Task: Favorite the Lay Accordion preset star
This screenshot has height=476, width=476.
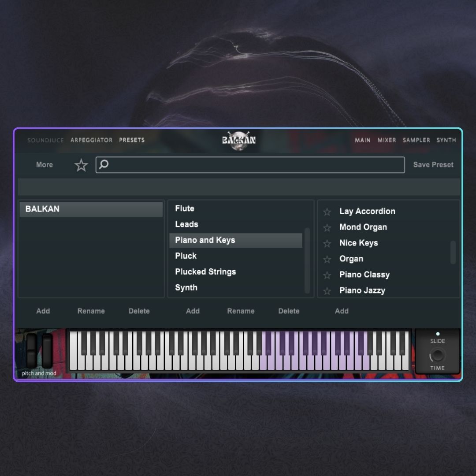Action: point(327,212)
